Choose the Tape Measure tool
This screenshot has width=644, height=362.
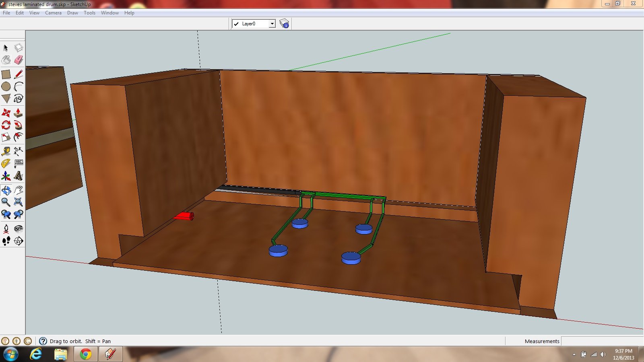(6, 151)
